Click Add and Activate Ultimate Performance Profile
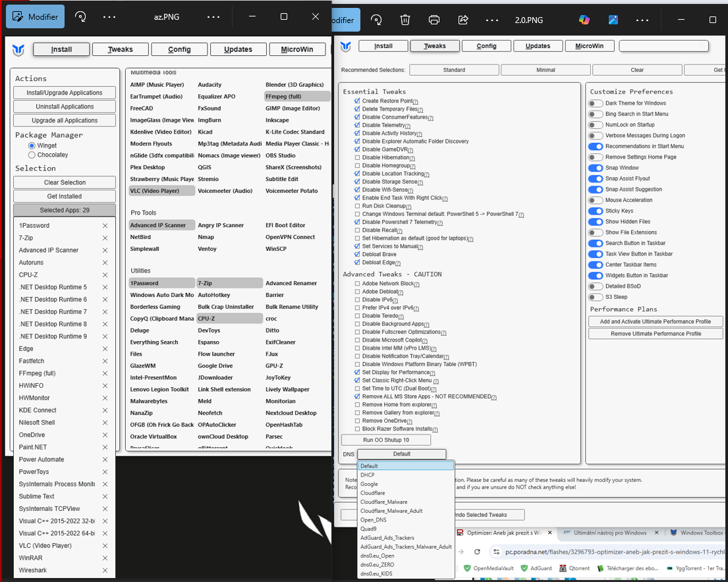 [655, 322]
